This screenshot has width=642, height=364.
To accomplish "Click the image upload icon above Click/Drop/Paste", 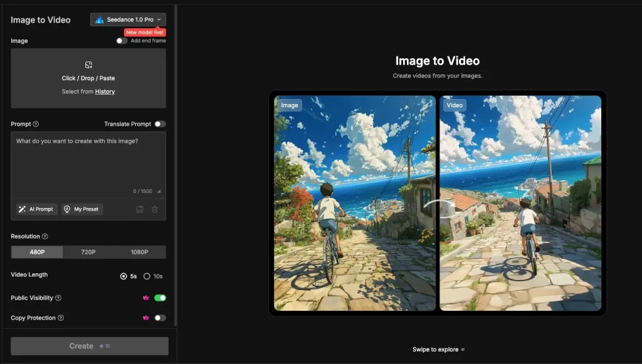I will point(88,65).
